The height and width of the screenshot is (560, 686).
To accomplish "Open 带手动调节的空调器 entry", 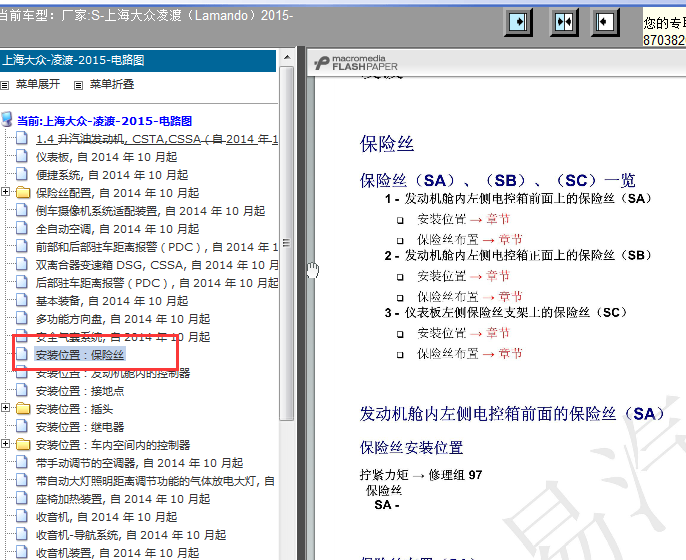I will click(x=139, y=463).
